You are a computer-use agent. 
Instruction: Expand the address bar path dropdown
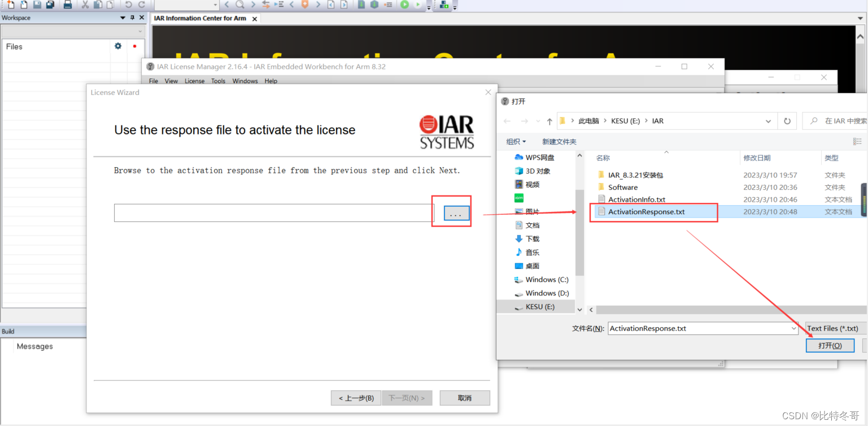click(768, 121)
